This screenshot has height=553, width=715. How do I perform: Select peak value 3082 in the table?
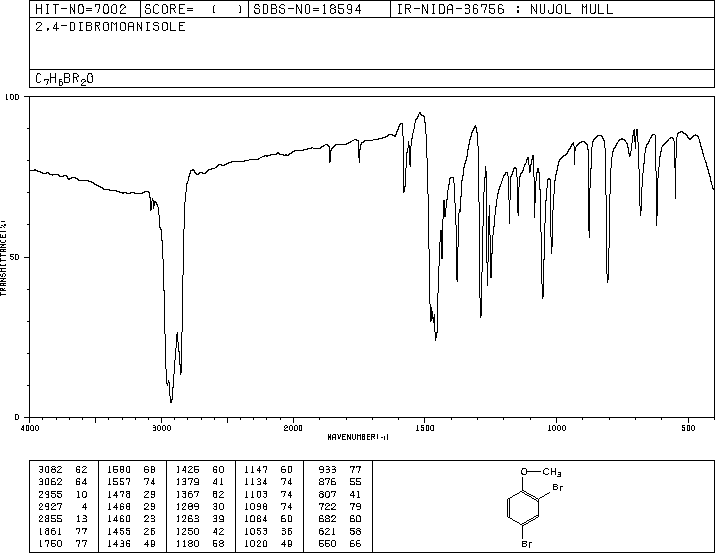(x=50, y=470)
